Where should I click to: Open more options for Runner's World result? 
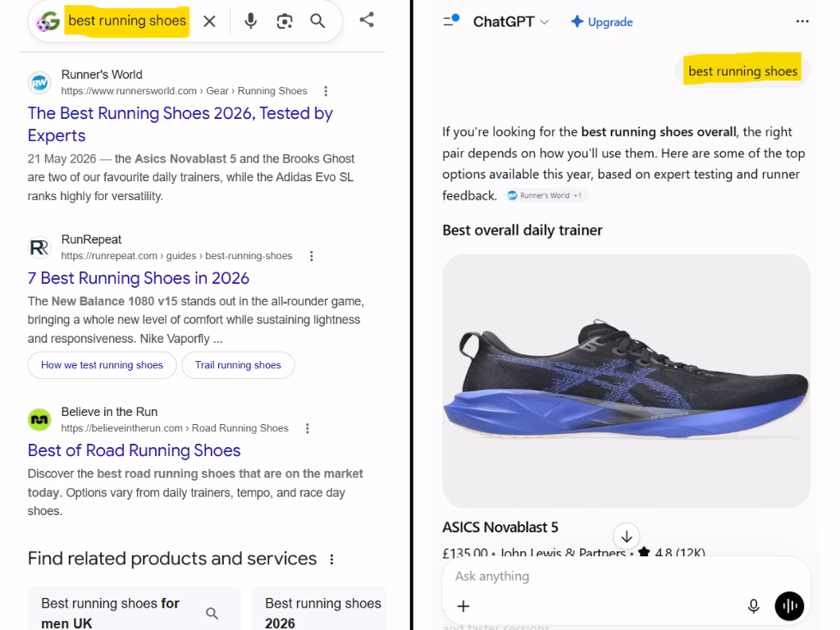click(x=326, y=91)
